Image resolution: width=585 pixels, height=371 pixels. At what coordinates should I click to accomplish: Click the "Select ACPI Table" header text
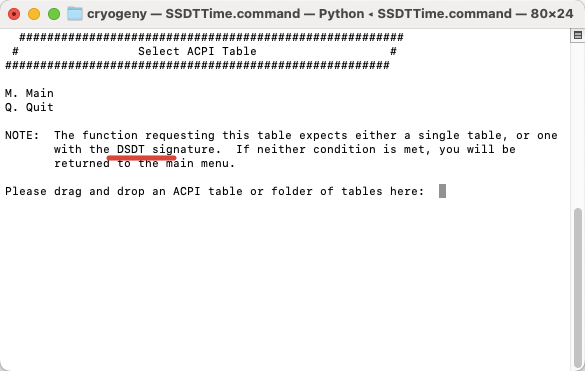tap(197, 51)
